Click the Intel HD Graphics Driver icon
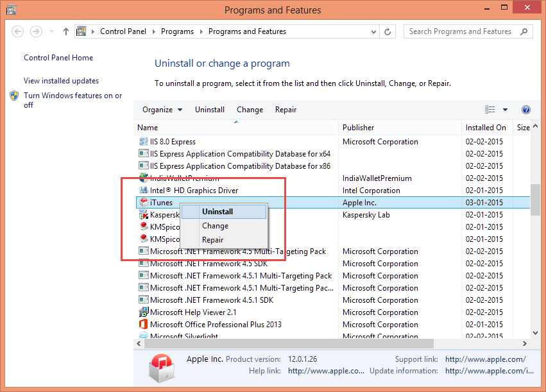Image resolution: width=546 pixels, height=392 pixels. (144, 190)
